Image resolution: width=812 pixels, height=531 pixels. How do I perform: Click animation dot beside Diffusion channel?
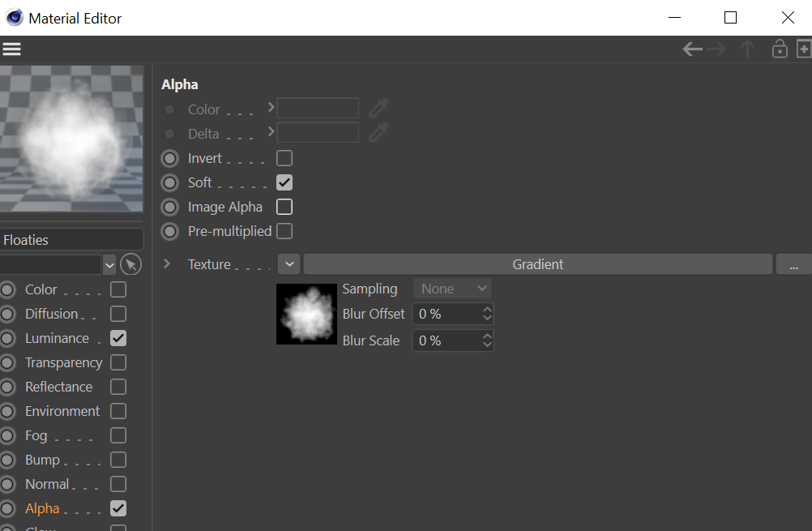click(x=7, y=314)
